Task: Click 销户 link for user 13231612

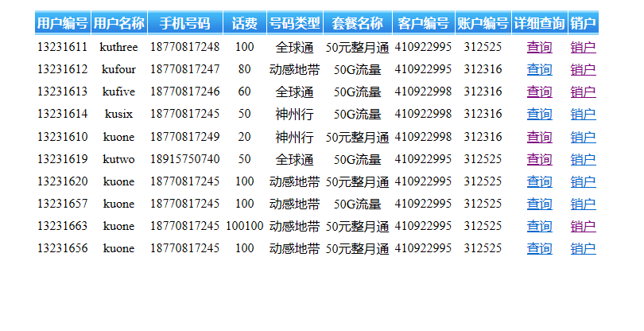Action: [x=583, y=69]
